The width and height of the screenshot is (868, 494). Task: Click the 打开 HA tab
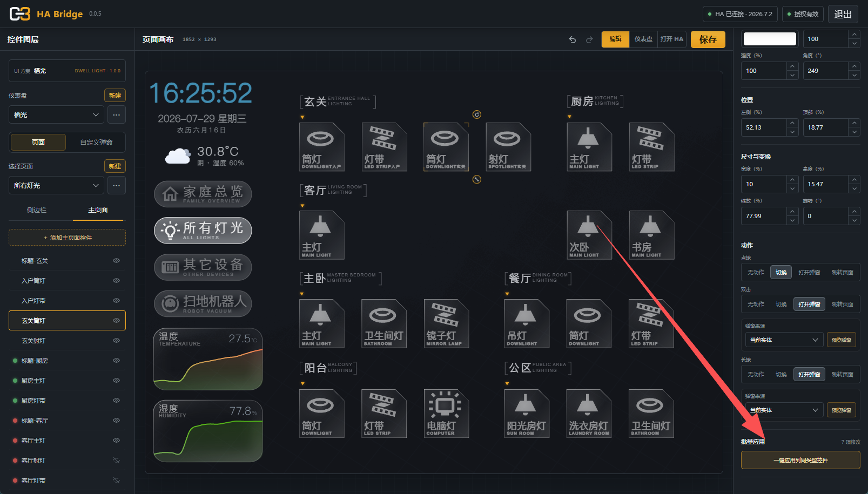672,39
